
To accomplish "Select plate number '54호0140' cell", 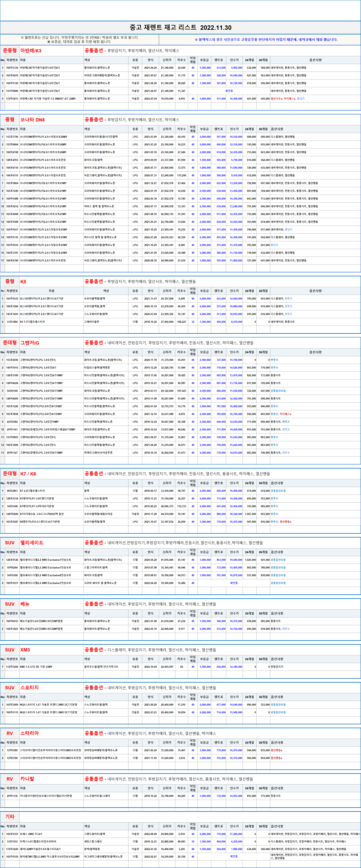I will (x=12, y=391).
